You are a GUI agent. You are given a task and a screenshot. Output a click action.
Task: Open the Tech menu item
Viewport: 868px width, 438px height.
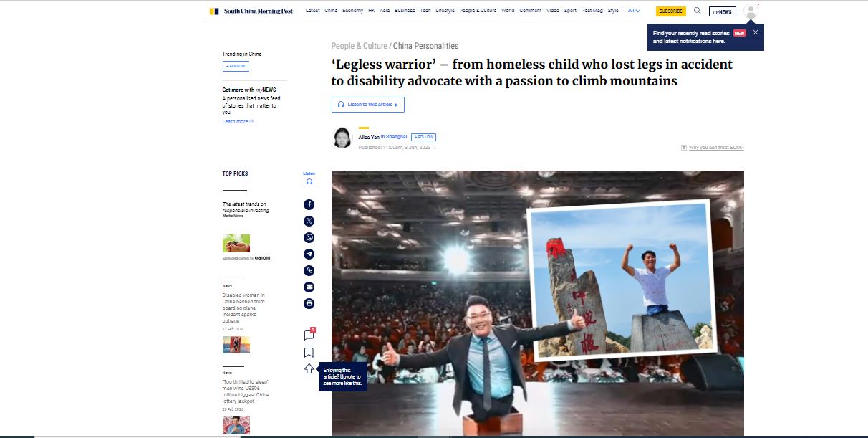[x=425, y=11]
